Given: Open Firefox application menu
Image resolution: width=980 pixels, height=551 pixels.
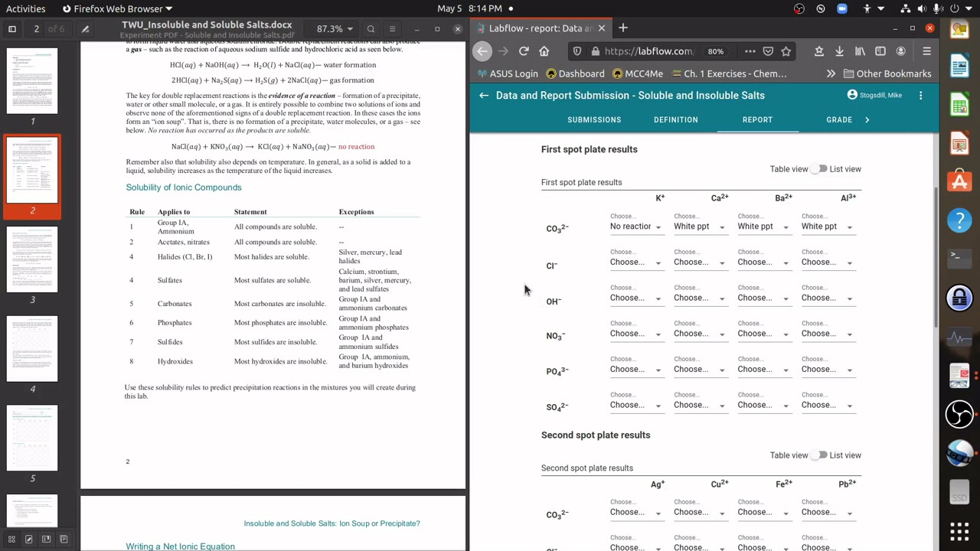Looking at the screenshot, I should pos(926,51).
